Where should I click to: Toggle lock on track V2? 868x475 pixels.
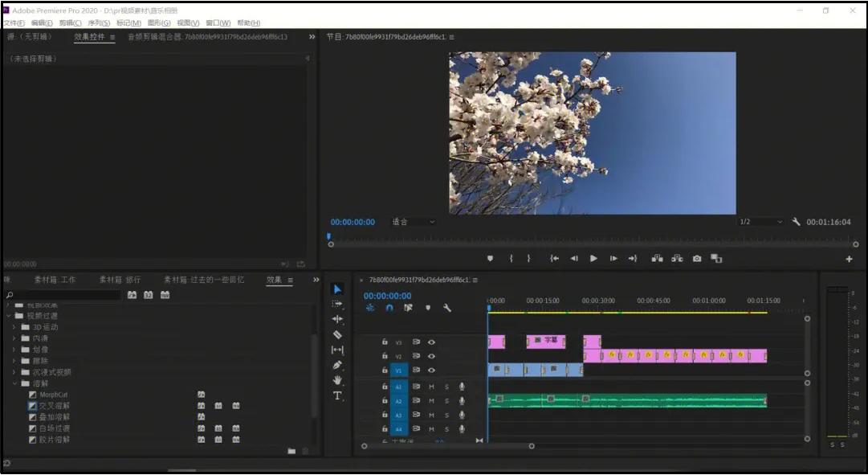pos(385,355)
